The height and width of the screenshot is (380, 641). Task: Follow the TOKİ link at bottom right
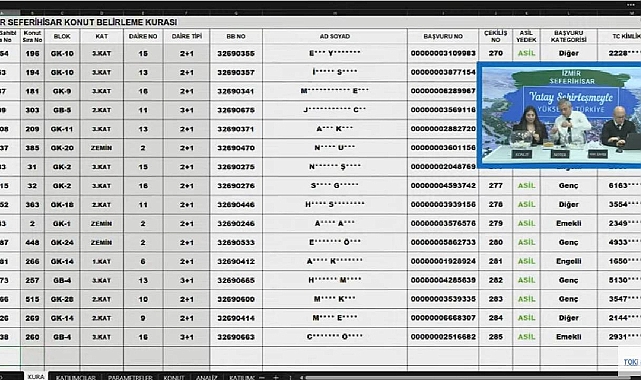pyautogui.click(x=630, y=362)
